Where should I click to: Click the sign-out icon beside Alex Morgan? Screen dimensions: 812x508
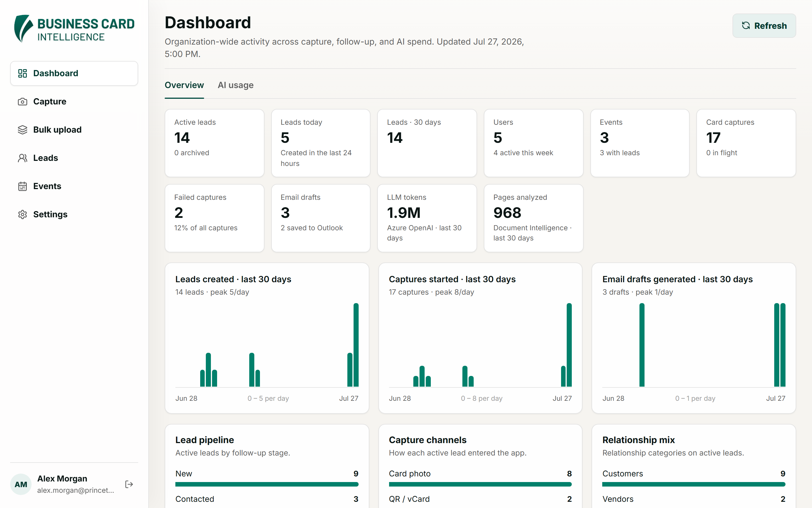click(x=129, y=484)
